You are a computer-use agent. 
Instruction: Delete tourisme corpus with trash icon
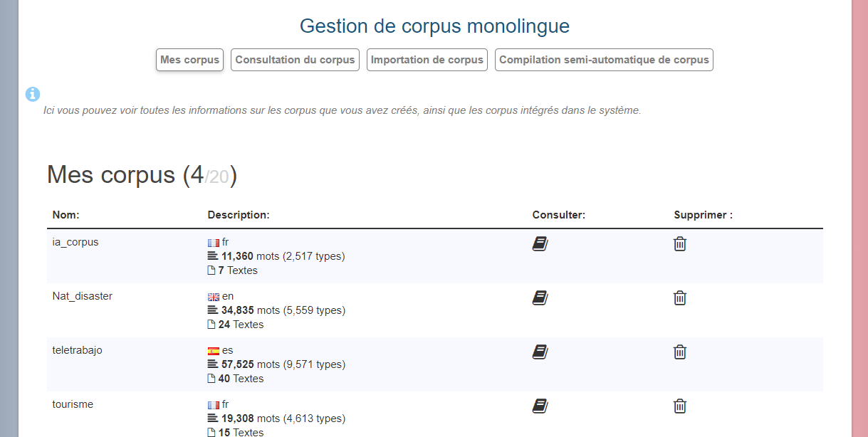[x=680, y=406]
